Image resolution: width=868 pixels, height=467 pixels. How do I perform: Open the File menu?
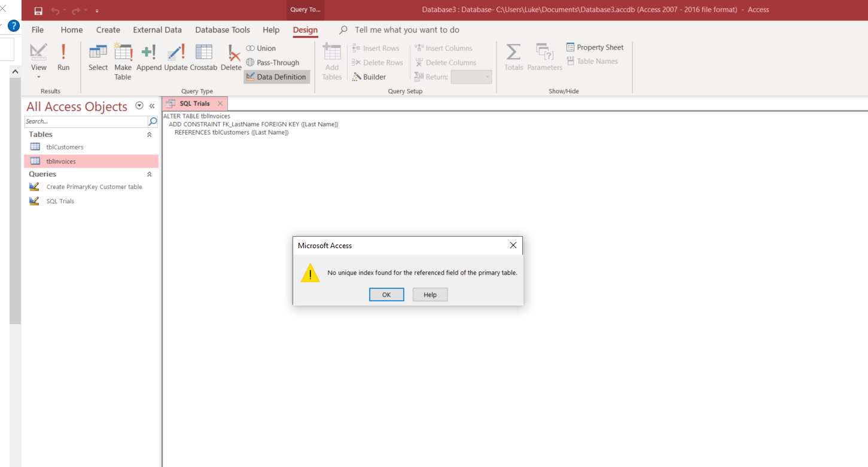click(38, 30)
